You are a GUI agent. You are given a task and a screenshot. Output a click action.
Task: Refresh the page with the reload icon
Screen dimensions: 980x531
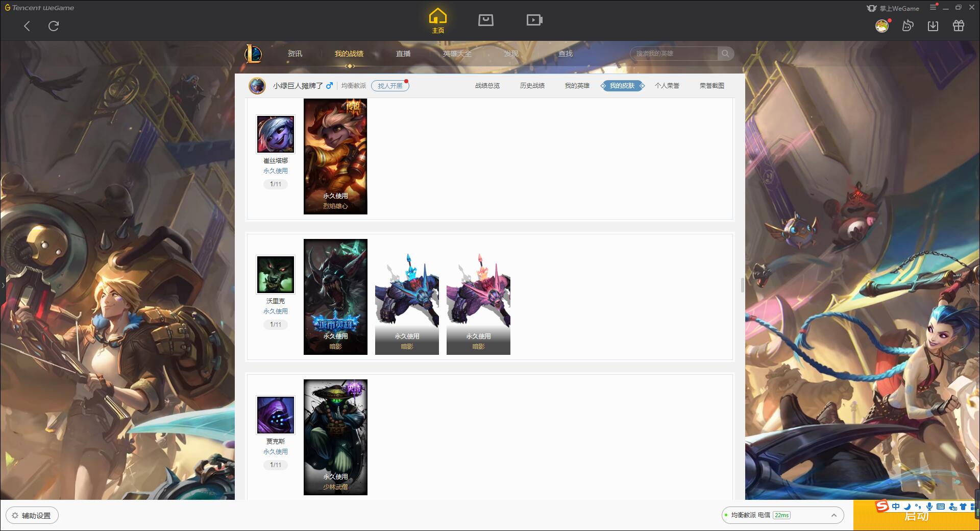click(54, 26)
